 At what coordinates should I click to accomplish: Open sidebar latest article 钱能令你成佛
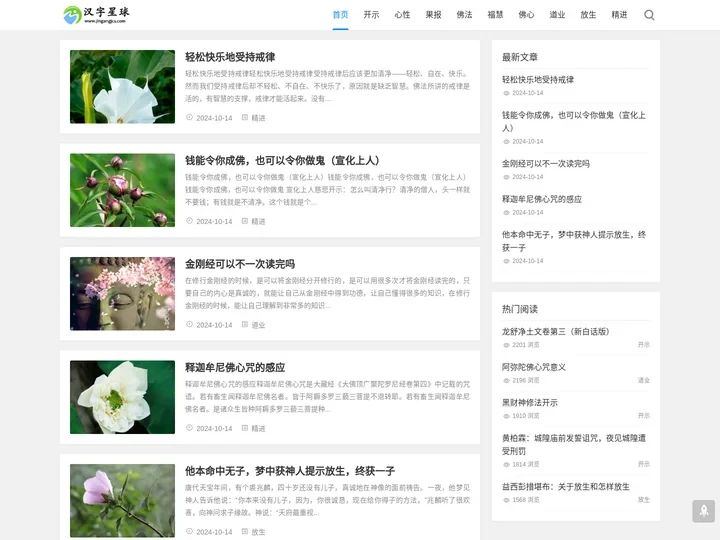(x=574, y=121)
